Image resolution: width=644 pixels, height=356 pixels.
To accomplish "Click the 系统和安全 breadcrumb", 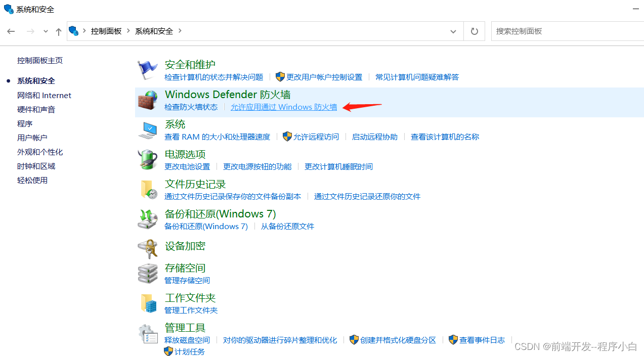I will tap(154, 31).
